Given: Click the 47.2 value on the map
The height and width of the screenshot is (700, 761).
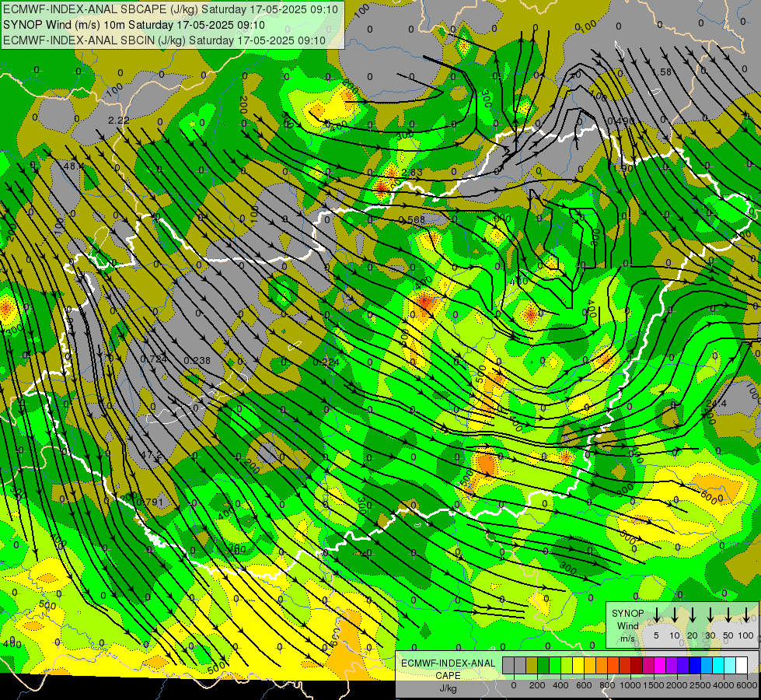Looking at the screenshot, I should tap(151, 455).
